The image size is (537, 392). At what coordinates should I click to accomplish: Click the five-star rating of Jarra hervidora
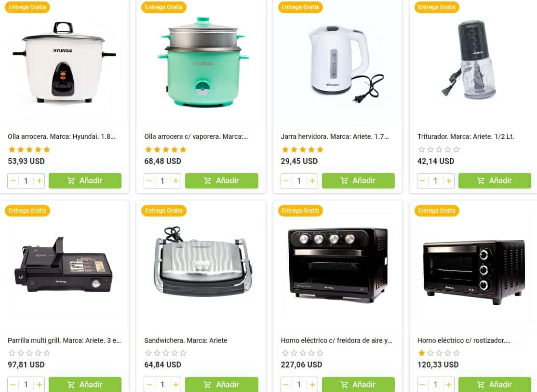point(302,149)
